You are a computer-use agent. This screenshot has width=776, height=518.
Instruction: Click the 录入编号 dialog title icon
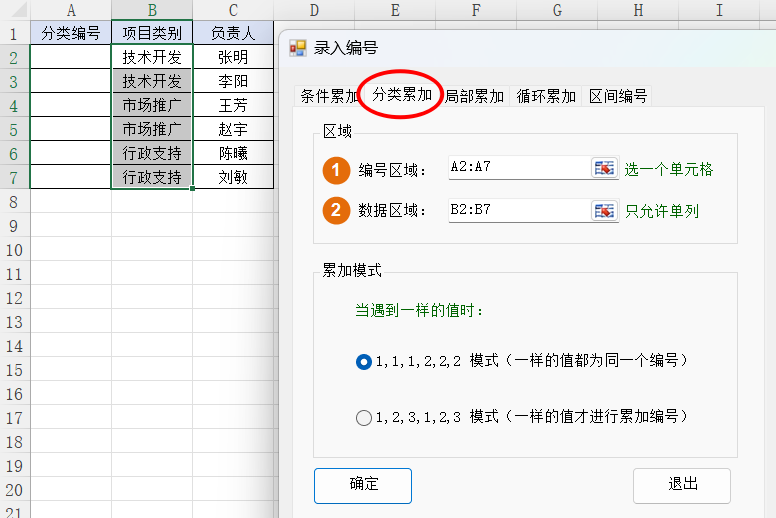298,48
